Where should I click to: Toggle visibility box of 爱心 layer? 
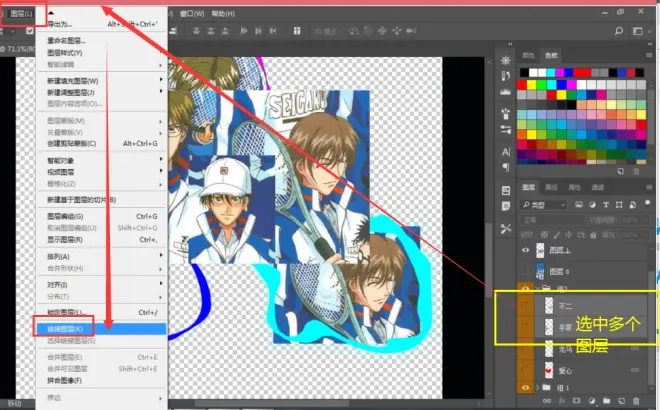525,370
